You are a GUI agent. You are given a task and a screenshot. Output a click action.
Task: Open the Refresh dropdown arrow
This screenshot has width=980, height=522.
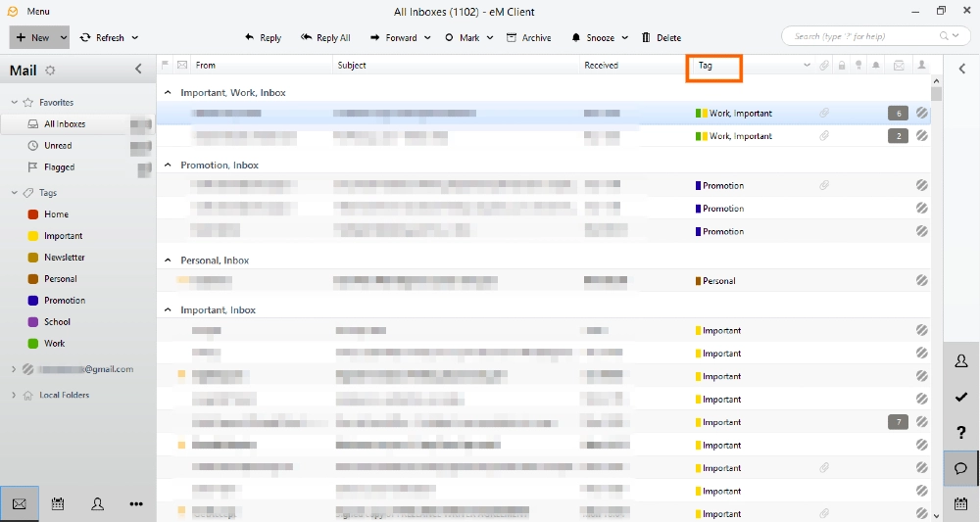[x=135, y=37]
